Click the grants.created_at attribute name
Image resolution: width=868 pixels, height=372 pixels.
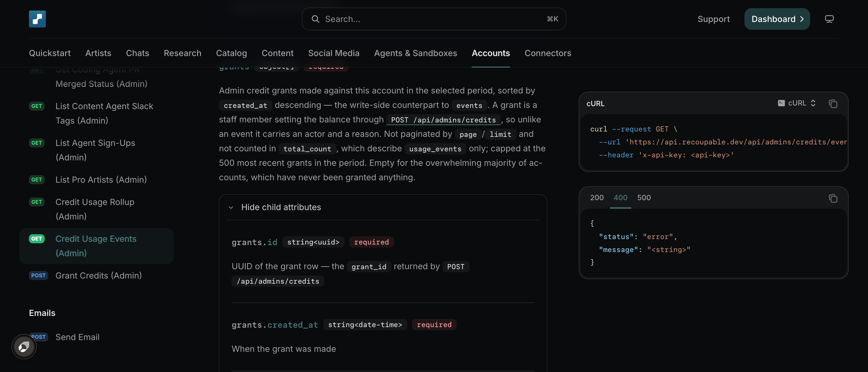point(275,324)
